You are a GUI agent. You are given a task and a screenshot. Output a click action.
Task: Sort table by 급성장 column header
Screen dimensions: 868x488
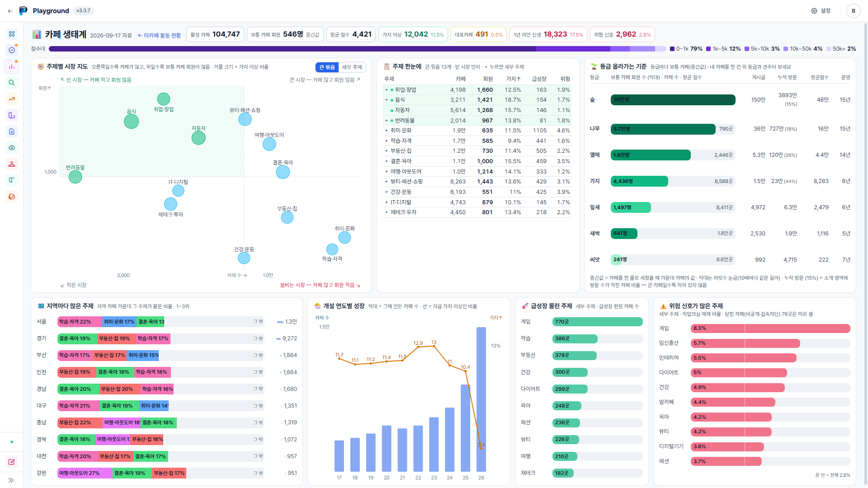pos(539,79)
